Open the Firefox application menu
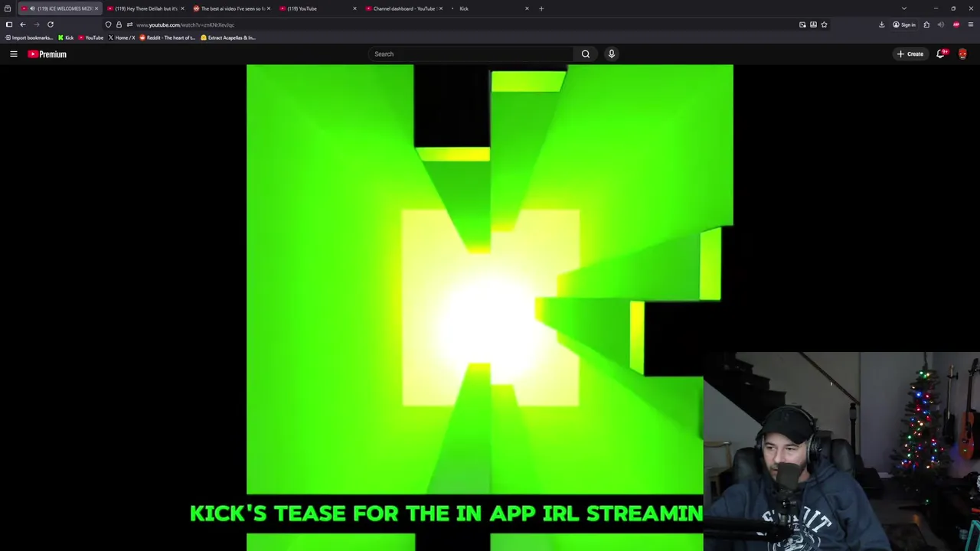980x551 pixels. pos(970,24)
